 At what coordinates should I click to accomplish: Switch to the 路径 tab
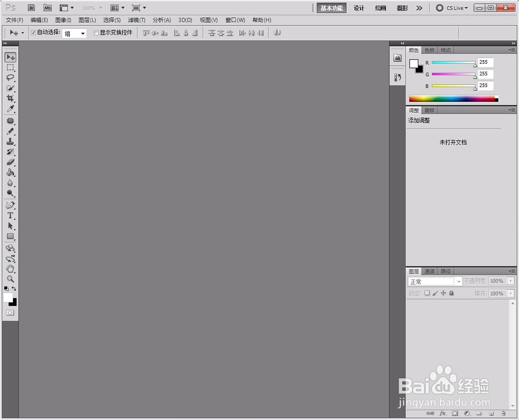pos(445,271)
